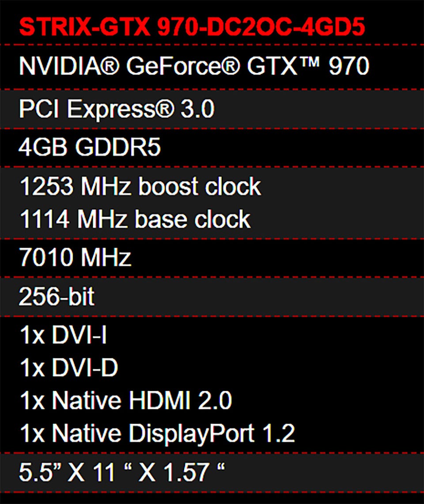This screenshot has width=424, height=504.
Task: Select the 1x DVI-D output line
Action: [x=69, y=368]
